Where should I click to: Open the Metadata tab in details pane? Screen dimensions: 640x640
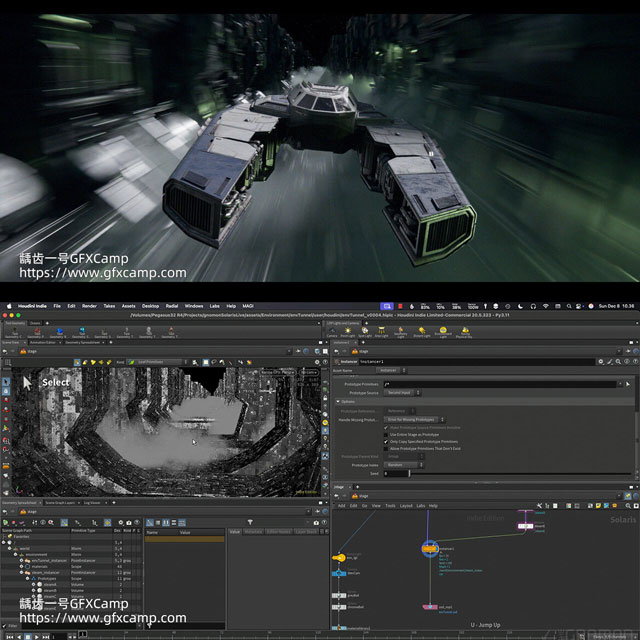point(253,531)
